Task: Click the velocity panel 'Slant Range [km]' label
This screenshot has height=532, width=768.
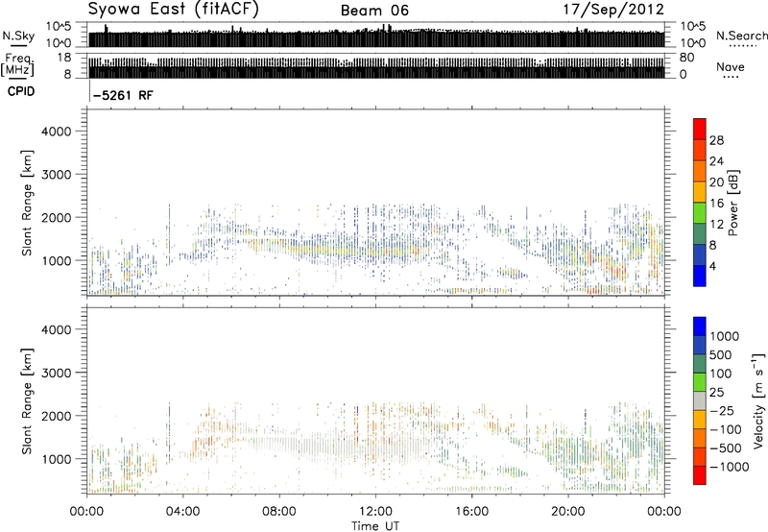Action: pyautogui.click(x=27, y=401)
